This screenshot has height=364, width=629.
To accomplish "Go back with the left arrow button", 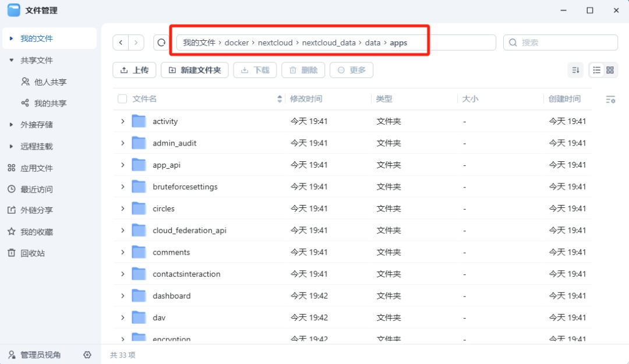I will tap(121, 43).
